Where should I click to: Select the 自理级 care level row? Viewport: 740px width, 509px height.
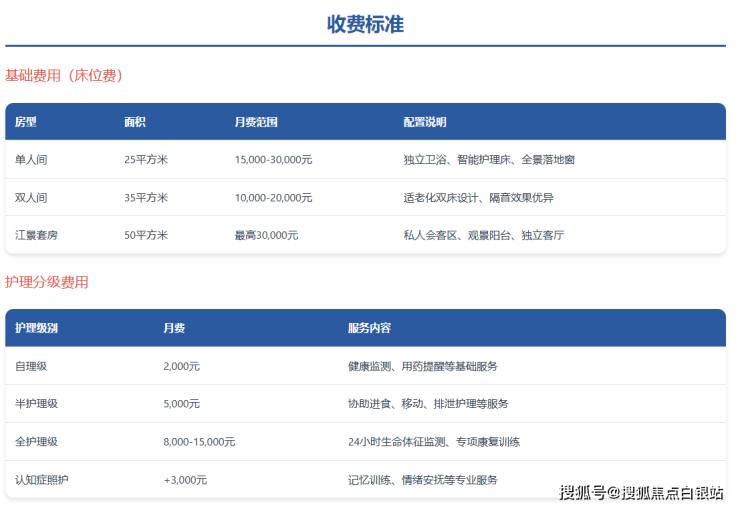(x=31, y=366)
